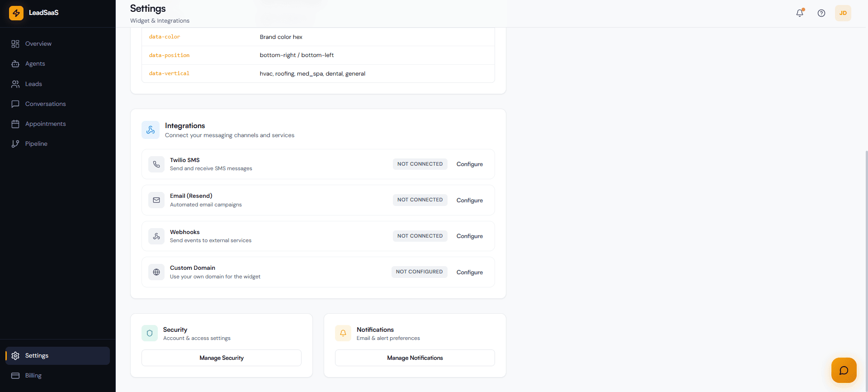Open the help question mark icon
This screenshot has width=868, height=392.
(x=821, y=13)
